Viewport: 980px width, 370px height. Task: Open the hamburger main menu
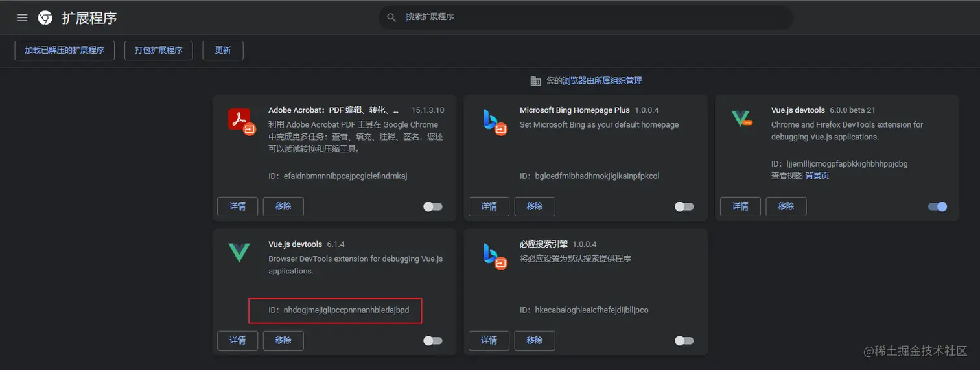pyautogui.click(x=23, y=17)
